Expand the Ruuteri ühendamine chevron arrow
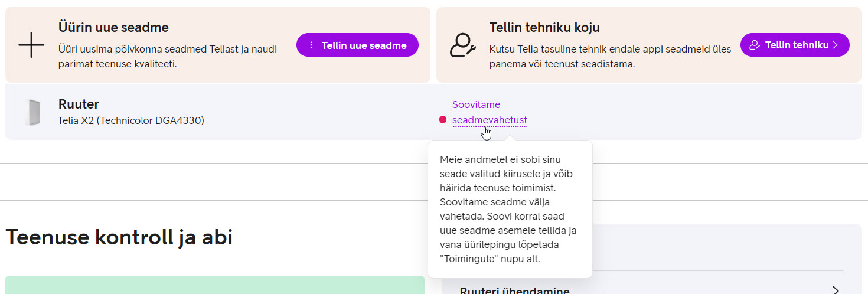868x294 pixels. [836, 290]
